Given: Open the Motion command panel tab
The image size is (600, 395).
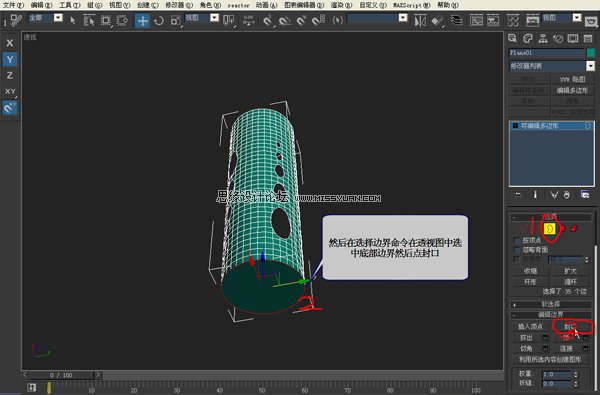Looking at the screenshot, I should coord(558,38).
